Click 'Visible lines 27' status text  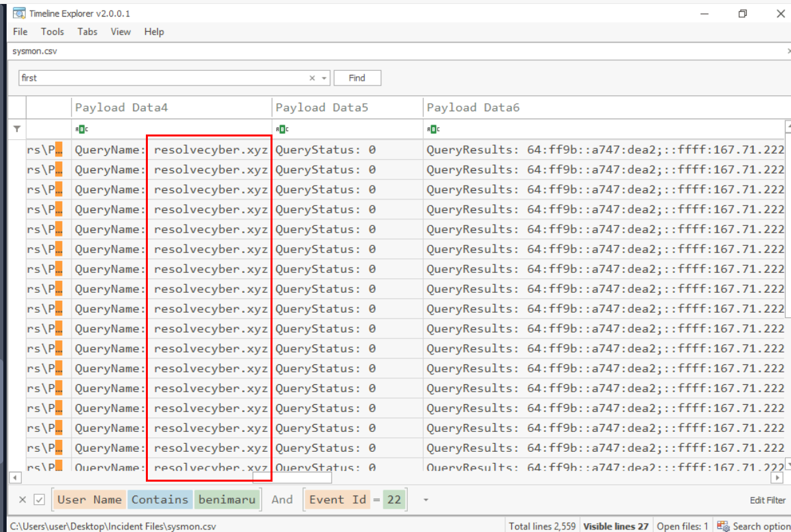616,526
